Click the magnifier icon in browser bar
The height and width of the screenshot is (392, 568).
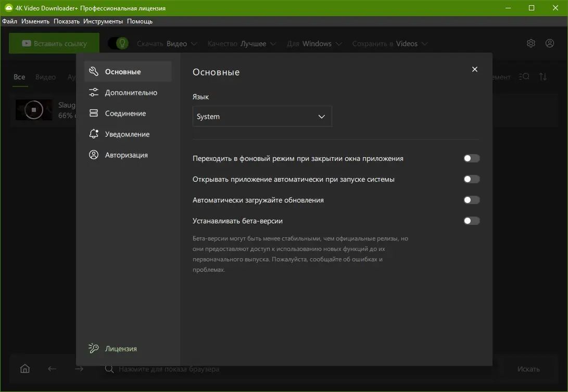pyautogui.click(x=109, y=369)
